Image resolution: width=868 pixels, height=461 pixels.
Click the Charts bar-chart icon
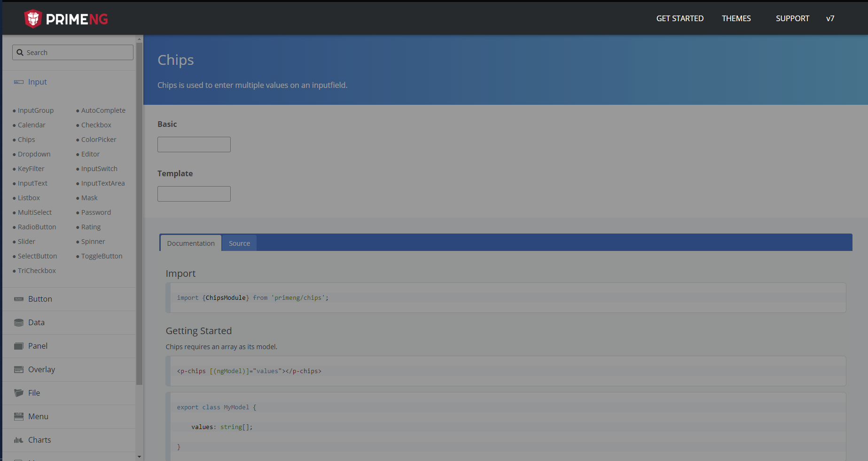(x=18, y=439)
